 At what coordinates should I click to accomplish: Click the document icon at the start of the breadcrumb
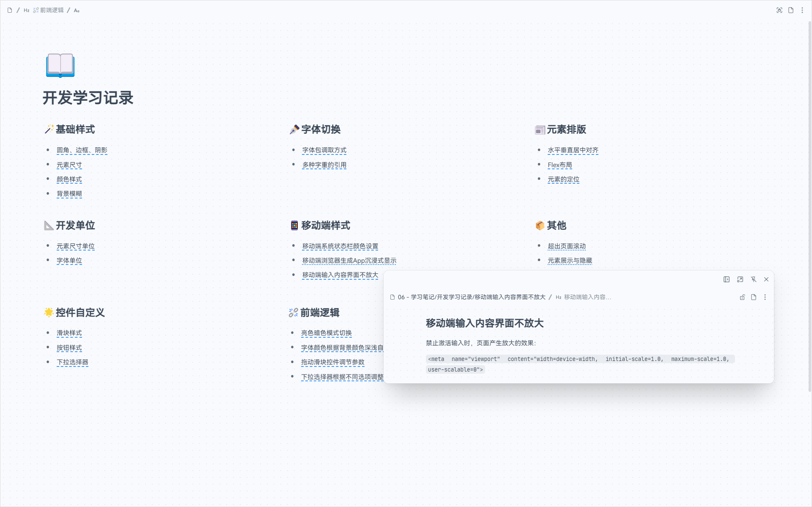[9, 10]
